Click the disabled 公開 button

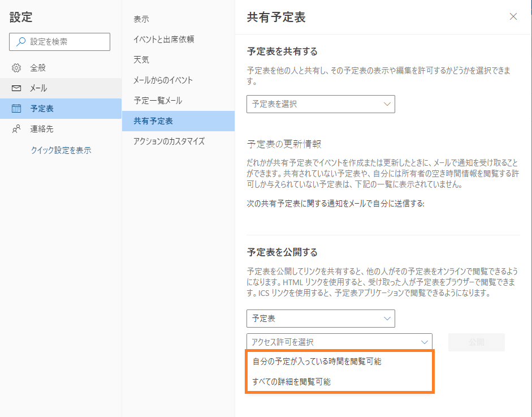(x=477, y=342)
